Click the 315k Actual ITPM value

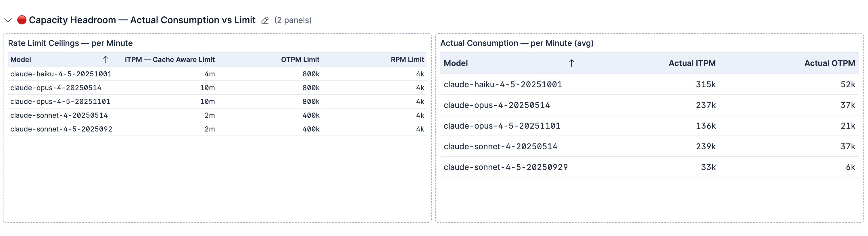[x=706, y=84]
